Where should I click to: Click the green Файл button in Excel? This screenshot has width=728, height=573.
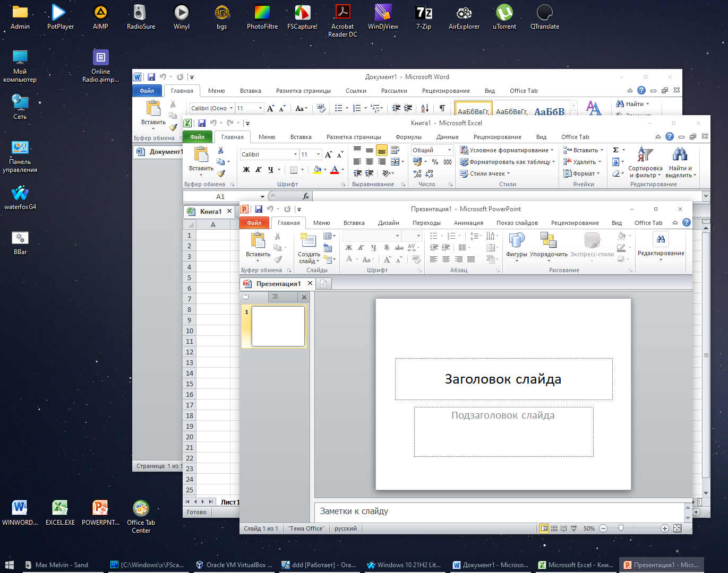198,137
